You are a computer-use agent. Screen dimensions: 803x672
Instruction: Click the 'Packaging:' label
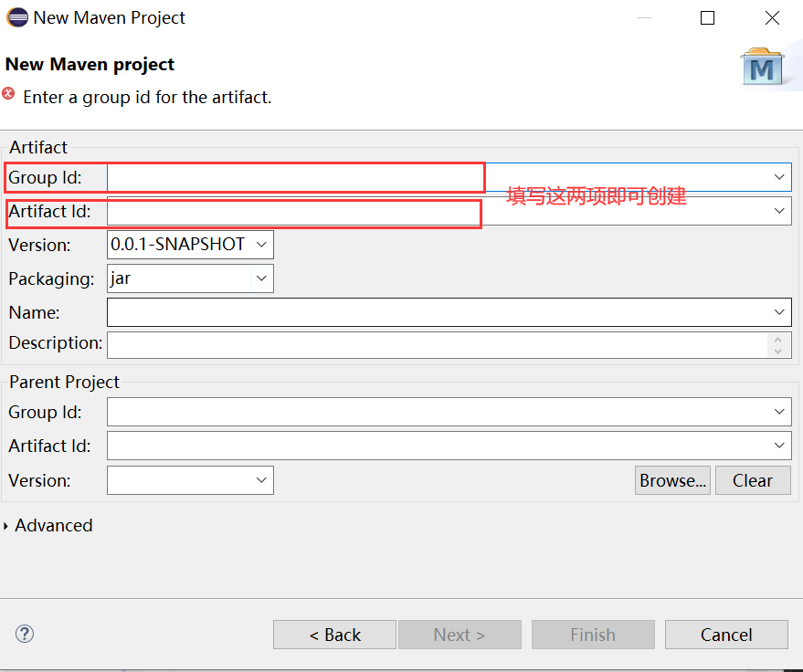[51, 278]
